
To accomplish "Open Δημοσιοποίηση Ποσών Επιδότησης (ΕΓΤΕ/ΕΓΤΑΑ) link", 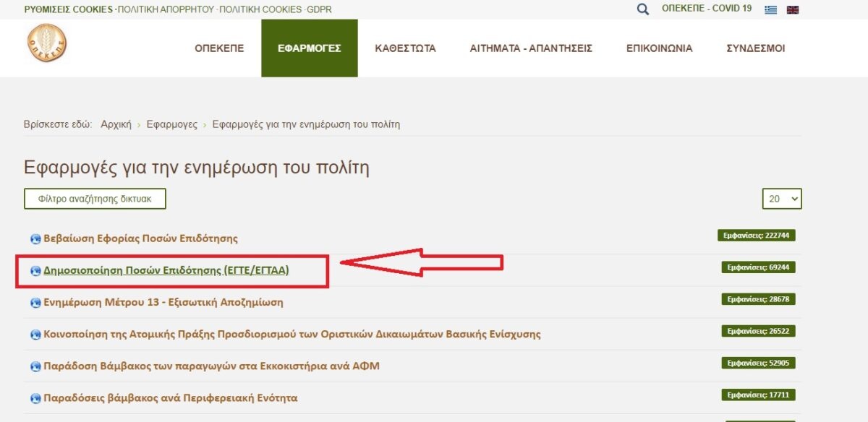I will pyautogui.click(x=166, y=271).
